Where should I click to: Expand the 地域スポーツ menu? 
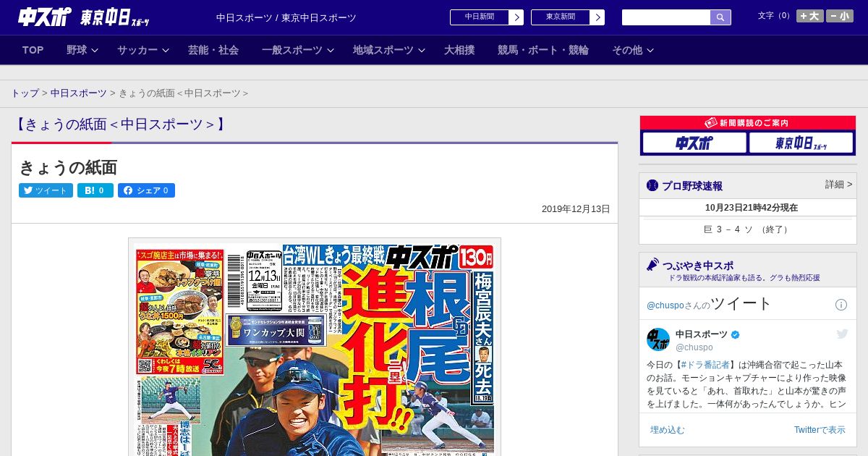coord(389,50)
